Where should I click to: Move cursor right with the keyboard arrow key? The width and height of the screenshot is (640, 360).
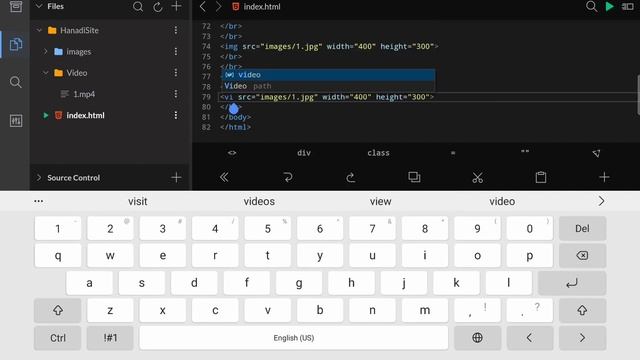pyautogui.click(x=582, y=338)
